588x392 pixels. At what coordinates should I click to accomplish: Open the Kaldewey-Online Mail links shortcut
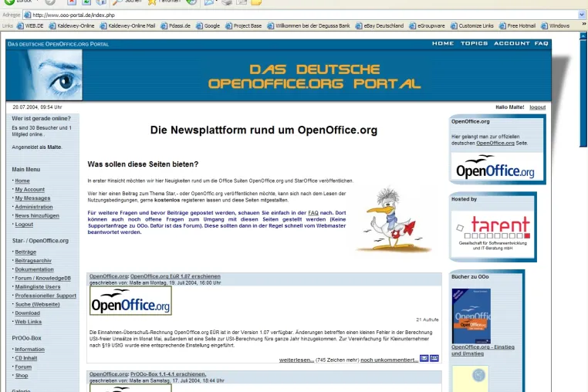[x=127, y=26]
